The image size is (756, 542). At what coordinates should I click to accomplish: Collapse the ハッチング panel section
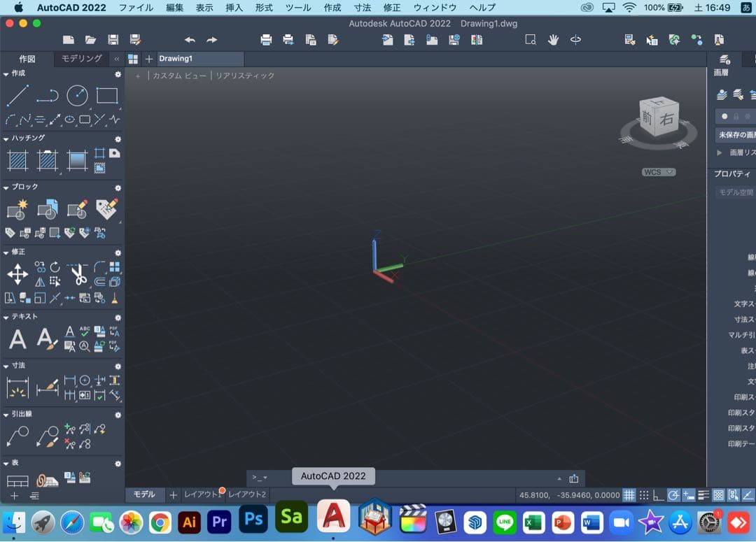pyautogui.click(x=6, y=138)
